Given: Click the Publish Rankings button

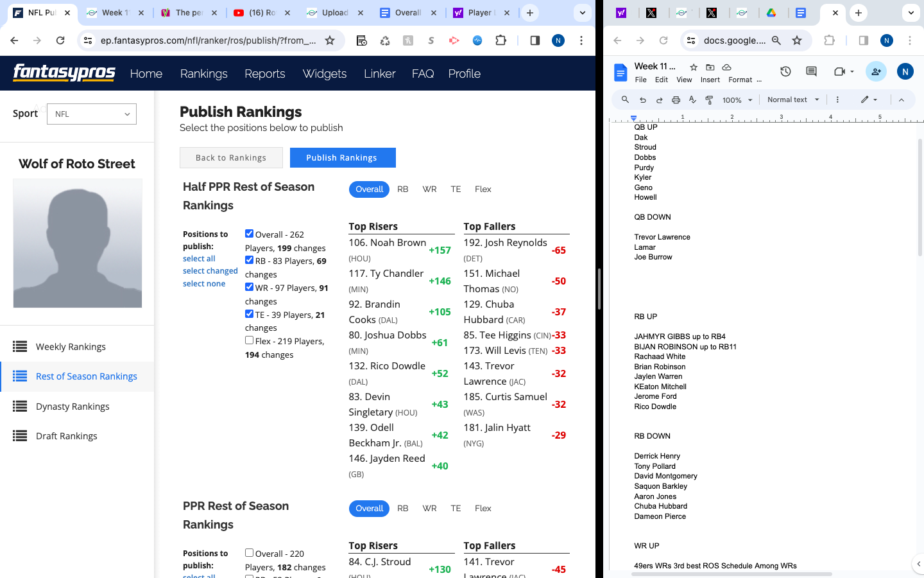Looking at the screenshot, I should pos(343,157).
